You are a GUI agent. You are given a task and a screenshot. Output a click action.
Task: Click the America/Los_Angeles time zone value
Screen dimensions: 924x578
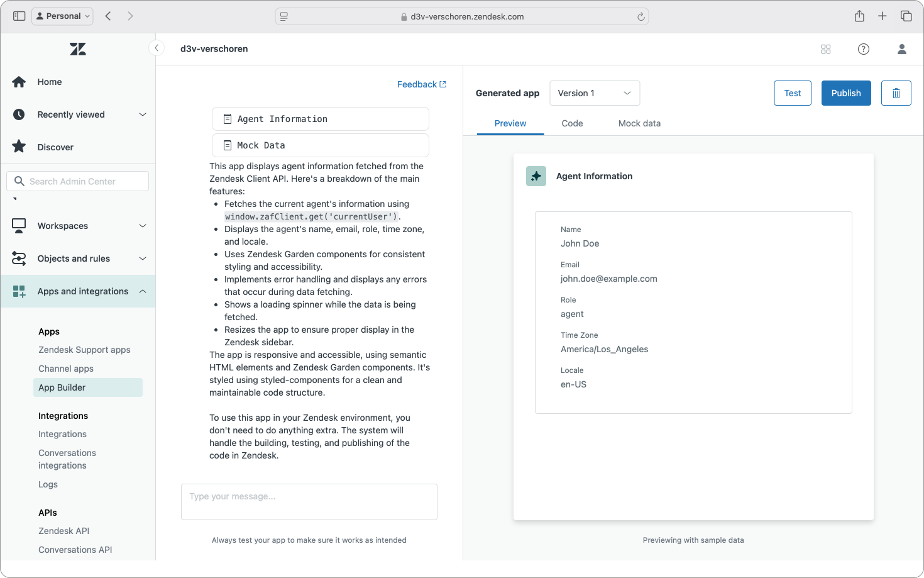point(605,349)
